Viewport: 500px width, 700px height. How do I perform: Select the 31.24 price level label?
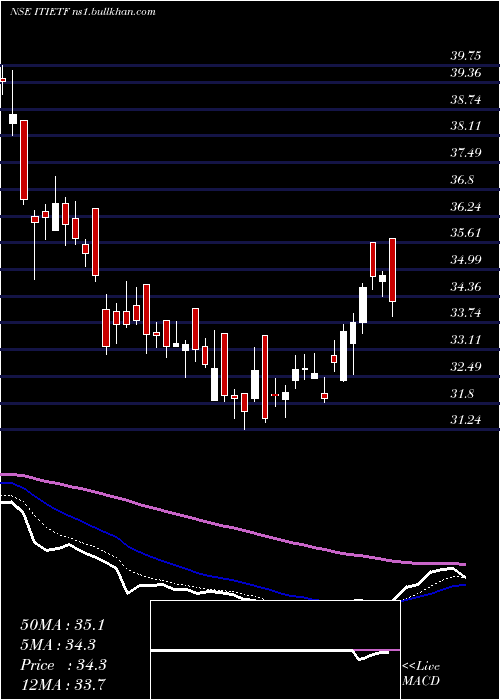(x=466, y=419)
